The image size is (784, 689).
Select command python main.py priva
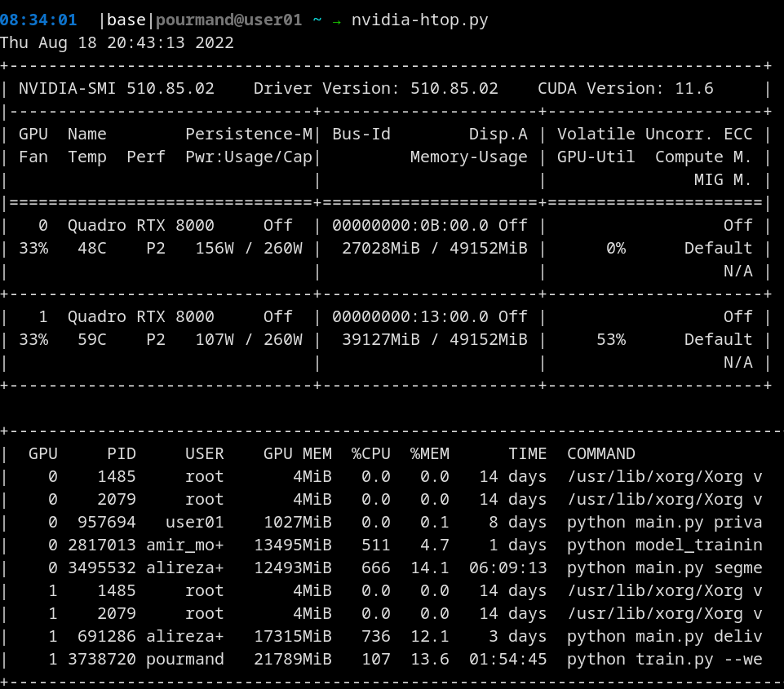(x=665, y=522)
